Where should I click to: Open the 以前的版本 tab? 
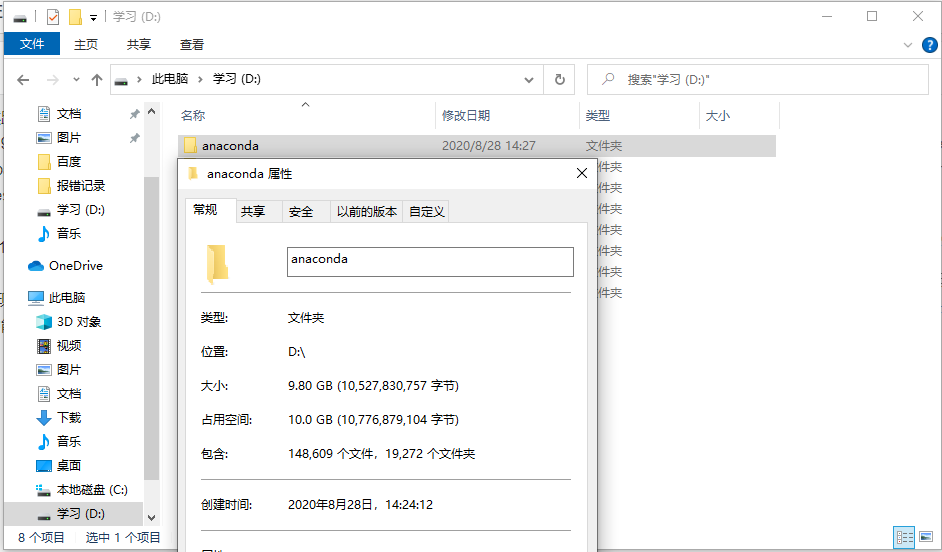pos(367,211)
